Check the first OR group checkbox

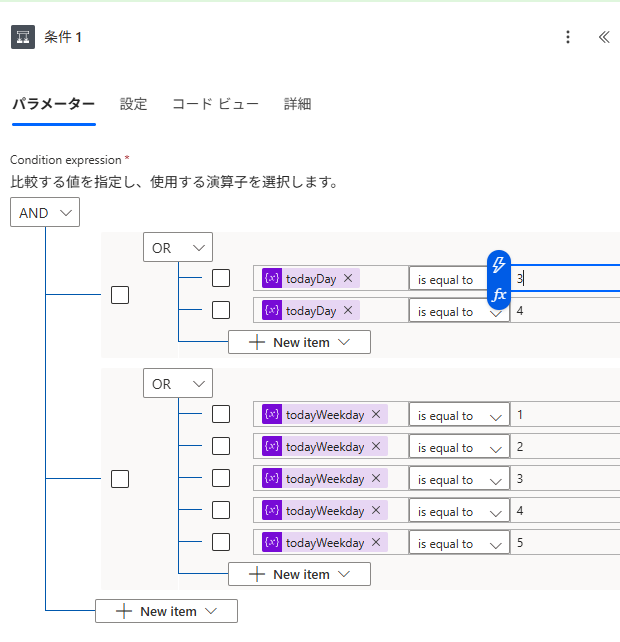[x=120, y=295]
